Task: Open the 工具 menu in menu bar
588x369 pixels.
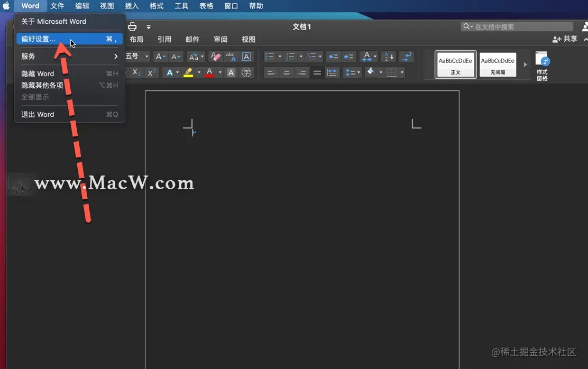Action: (181, 6)
